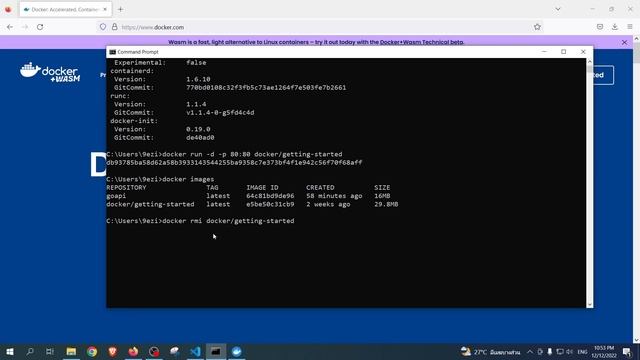Maximize the Command Prompt window
Image resolution: width=640 pixels, height=360 pixels.
564,52
